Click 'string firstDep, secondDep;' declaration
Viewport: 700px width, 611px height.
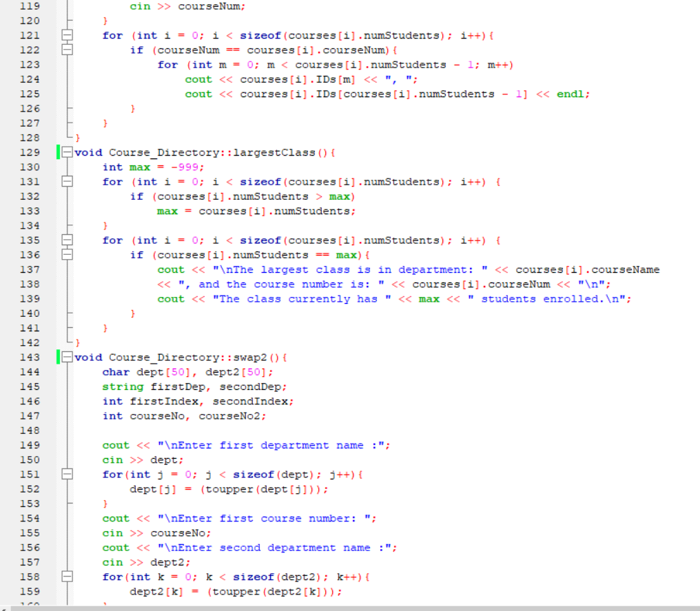(x=195, y=386)
